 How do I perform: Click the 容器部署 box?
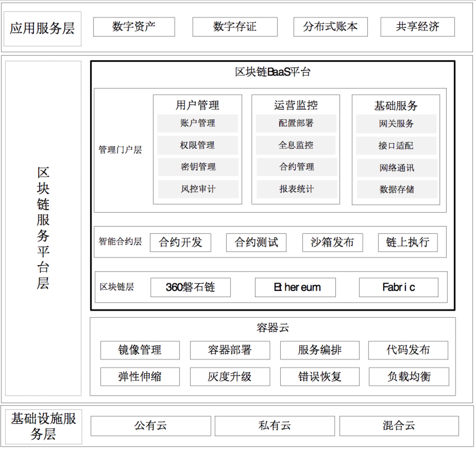[230, 350]
